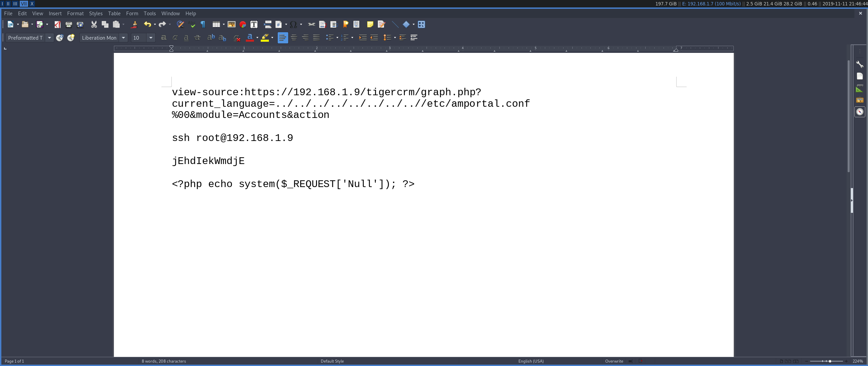The height and width of the screenshot is (366, 868).
Task: Toggle Strikethrough formatting
Action: point(197,38)
